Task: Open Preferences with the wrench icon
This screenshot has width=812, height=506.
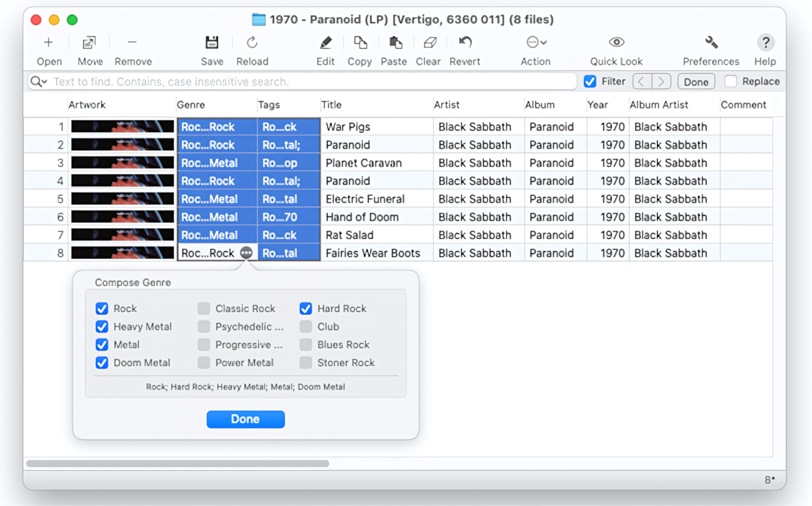Action: (711, 43)
